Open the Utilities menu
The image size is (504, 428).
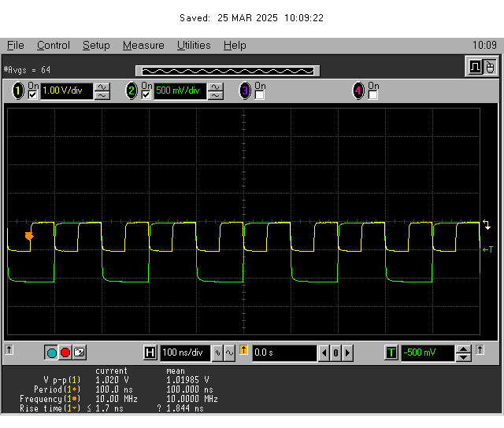click(x=195, y=46)
